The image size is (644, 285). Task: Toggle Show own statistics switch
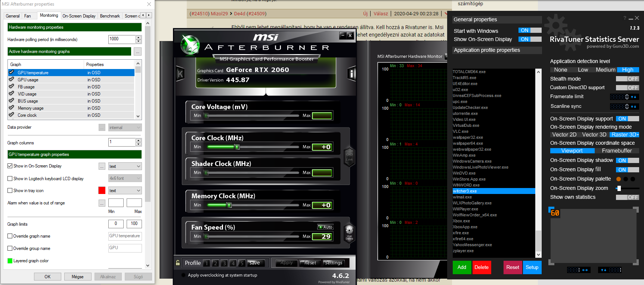point(628,197)
